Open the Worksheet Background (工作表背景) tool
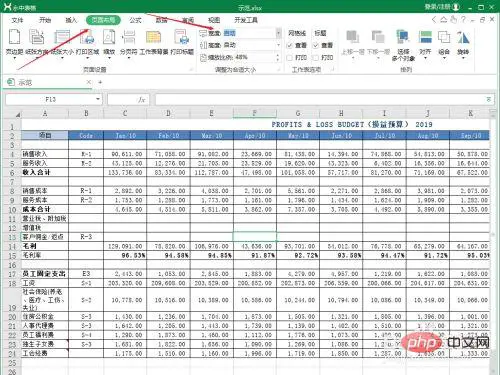Viewport: 500px width, 375px height. pos(154,43)
